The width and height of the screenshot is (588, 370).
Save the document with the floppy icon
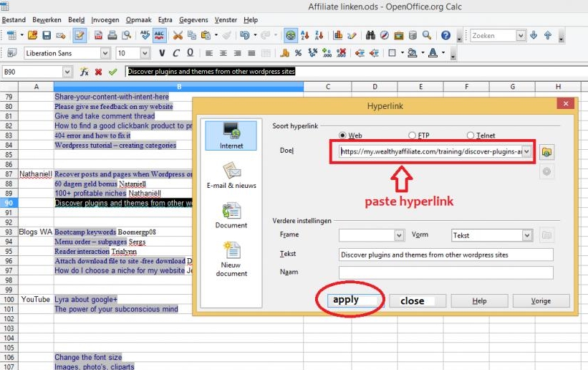click(47, 35)
